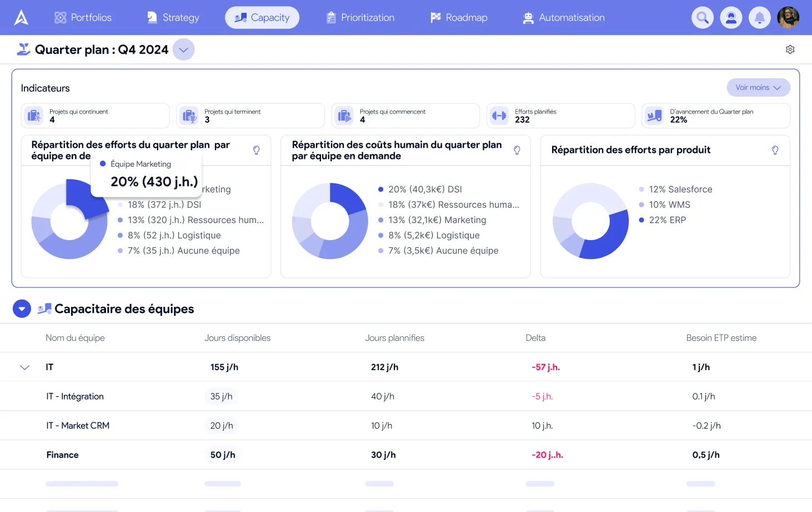Viewport: 812px width, 512px height.
Task: Go to the Prioritization tab
Action: [360, 17]
